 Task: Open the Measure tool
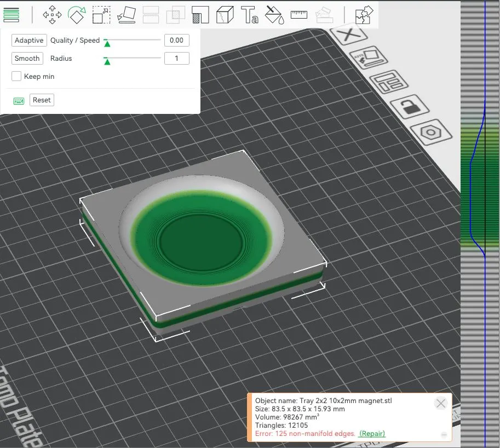coord(298,15)
